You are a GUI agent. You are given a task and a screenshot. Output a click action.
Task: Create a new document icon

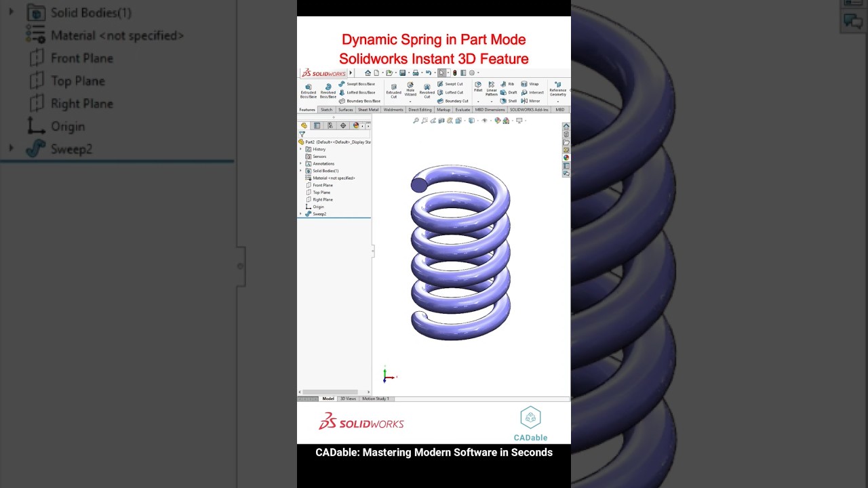(x=376, y=73)
